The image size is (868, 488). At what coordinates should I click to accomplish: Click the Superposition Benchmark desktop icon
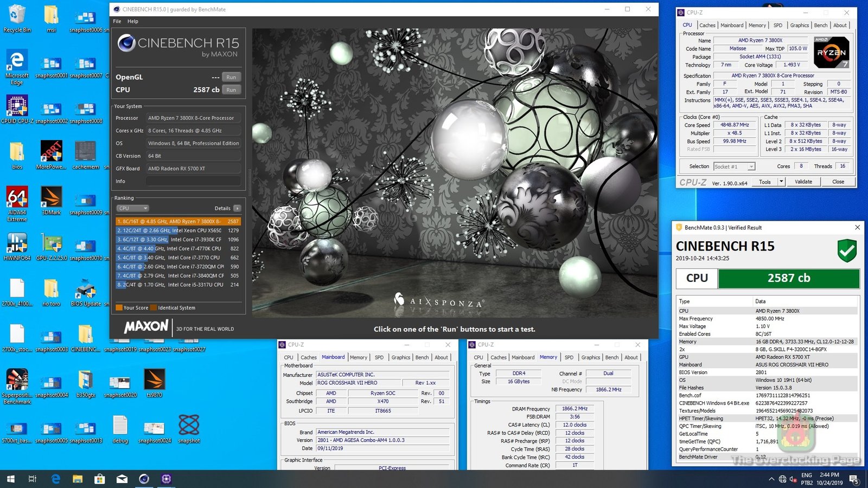point(17,380)
